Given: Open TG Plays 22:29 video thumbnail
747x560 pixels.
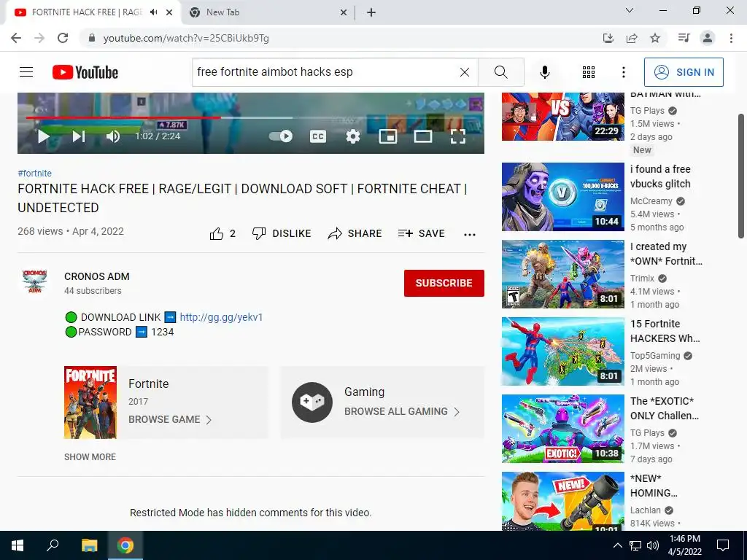Looking at the screenshot, I should [x=562, y=117].
